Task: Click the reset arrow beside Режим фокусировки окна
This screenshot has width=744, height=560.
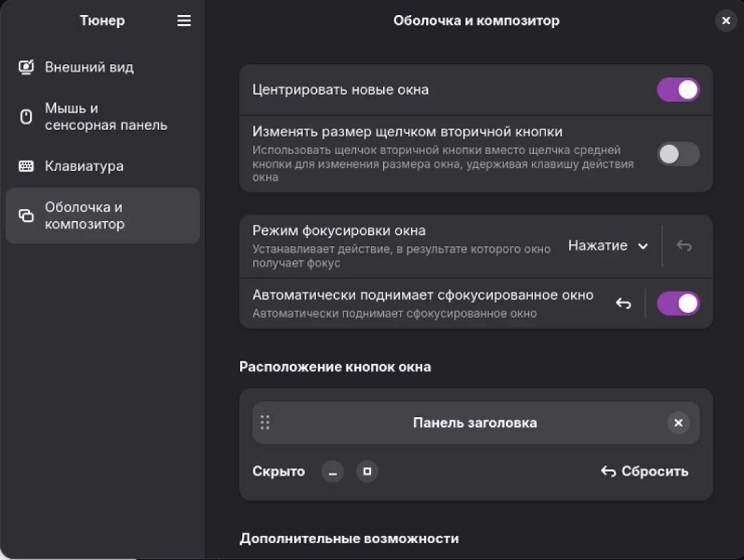Action: 684,245
